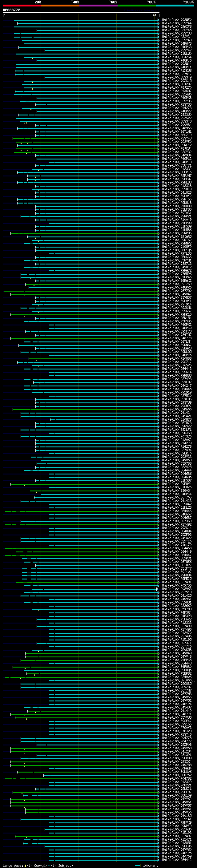Screen dimensions: 197x868
Task: Select the UniRef100_P07370 entry
Action: point(176,436)
